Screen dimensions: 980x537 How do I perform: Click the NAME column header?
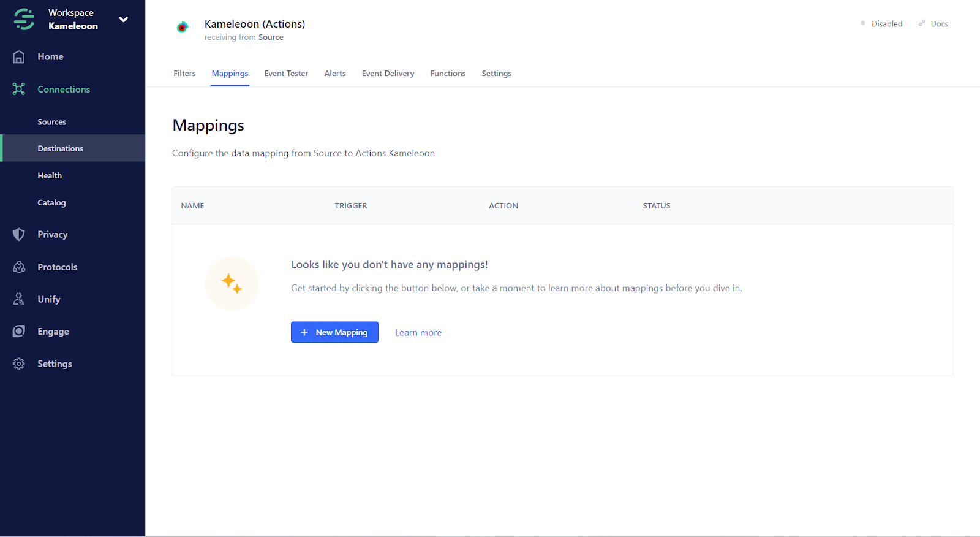click(x=192, y=206)
